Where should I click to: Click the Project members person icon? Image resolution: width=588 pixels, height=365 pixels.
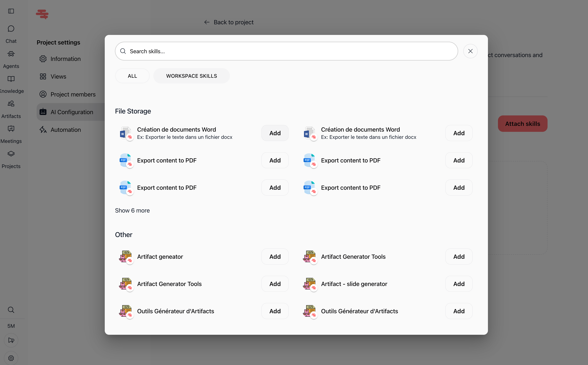coord(43,94)
